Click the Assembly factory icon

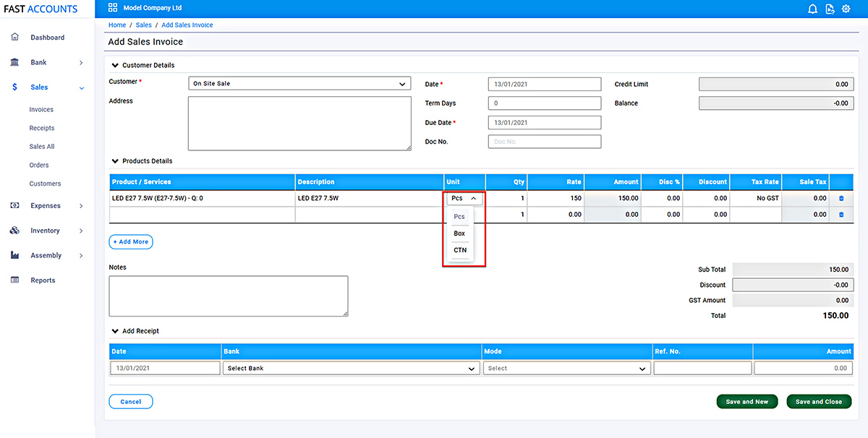pyautogui.click(x=15, y=255)
